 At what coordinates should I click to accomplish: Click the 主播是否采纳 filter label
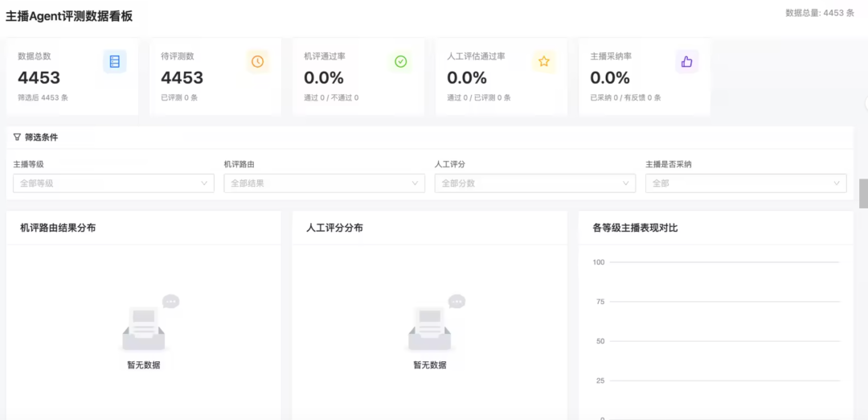pyautogui.click(x=669, y=165)
